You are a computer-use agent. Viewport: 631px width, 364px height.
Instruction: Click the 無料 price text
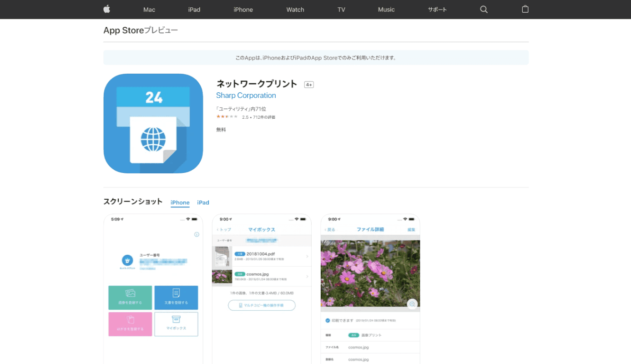tap(221, 130)
